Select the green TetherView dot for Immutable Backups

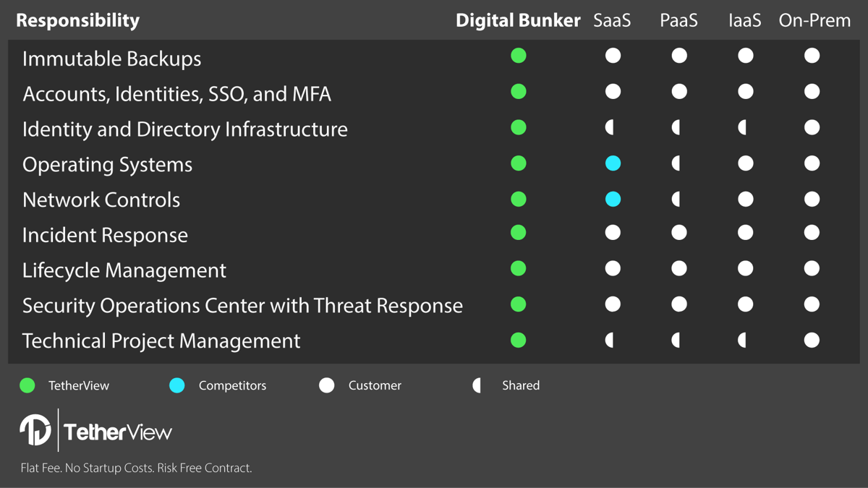[x=518, y=55]
